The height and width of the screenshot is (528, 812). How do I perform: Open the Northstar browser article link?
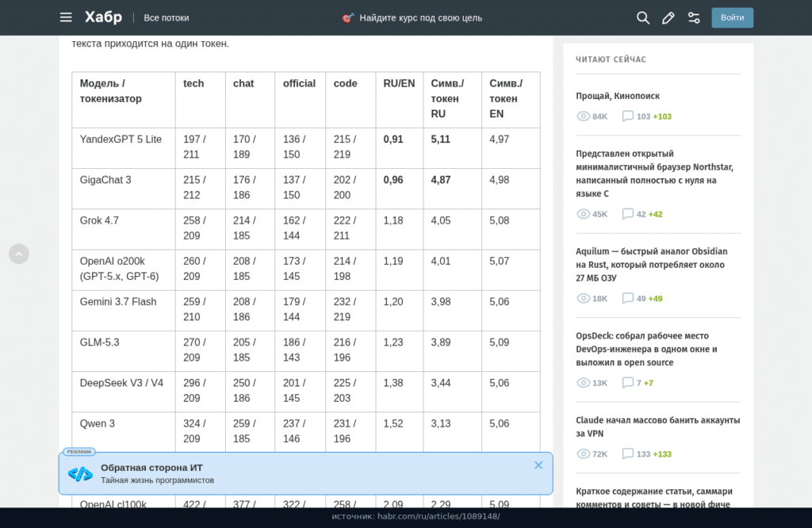654,174
